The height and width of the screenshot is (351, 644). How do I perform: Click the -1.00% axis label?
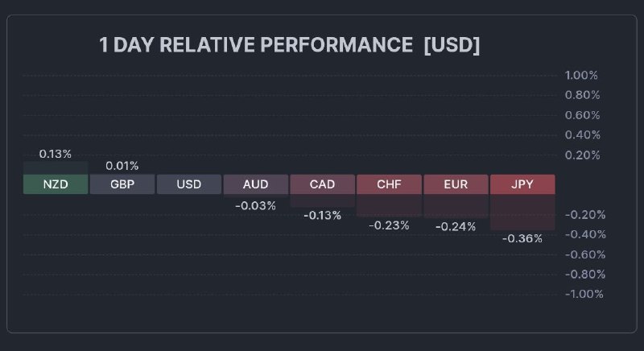pos(583,294)
